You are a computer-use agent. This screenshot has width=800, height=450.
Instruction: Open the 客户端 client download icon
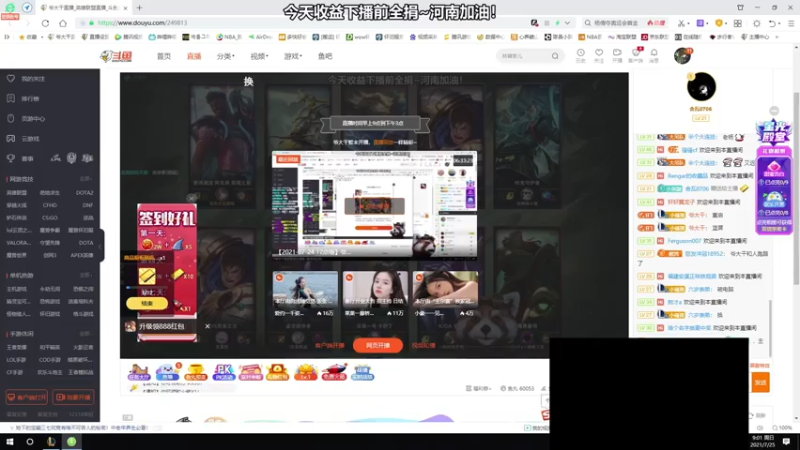[x=636, y=55]
